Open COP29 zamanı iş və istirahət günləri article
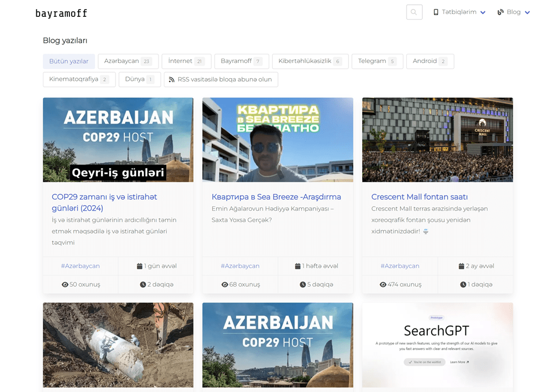556x392 pixels. 104,203
